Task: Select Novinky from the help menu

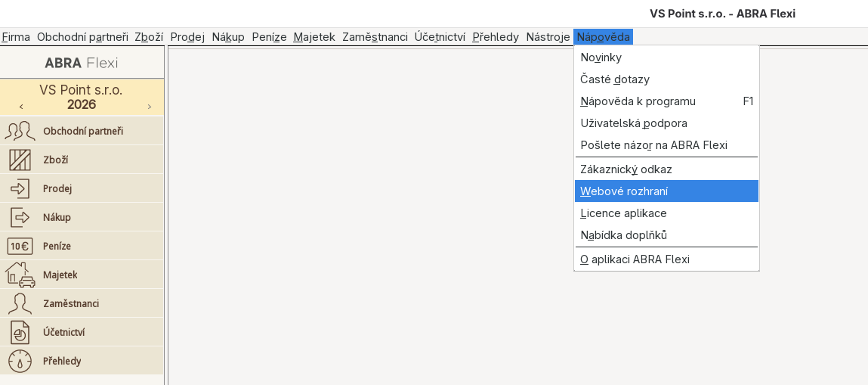Action: pos(666,57)
